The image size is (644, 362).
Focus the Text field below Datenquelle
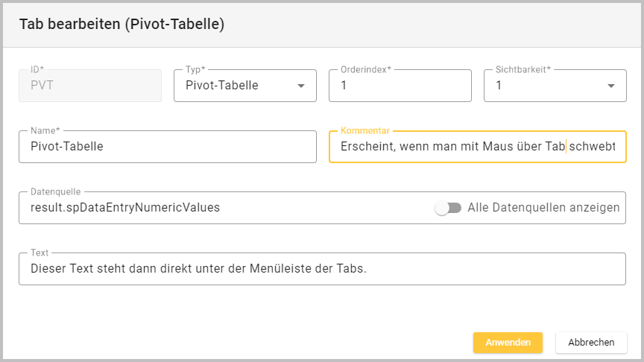(322, 269)
